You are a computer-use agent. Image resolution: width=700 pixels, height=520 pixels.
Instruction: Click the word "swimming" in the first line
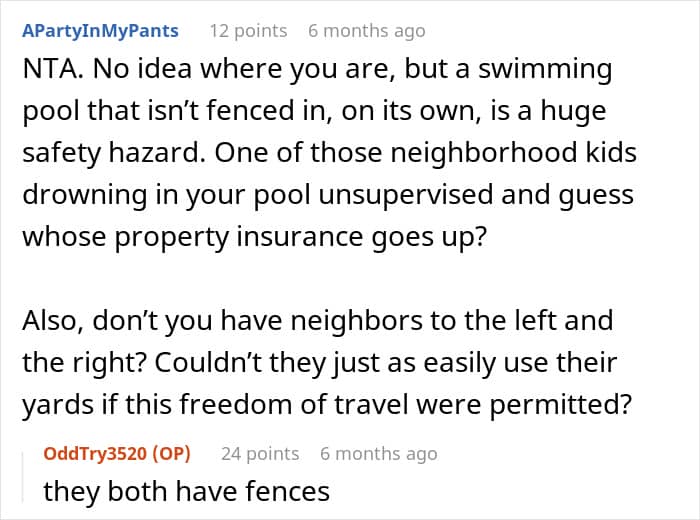click(x=545, y=69)
